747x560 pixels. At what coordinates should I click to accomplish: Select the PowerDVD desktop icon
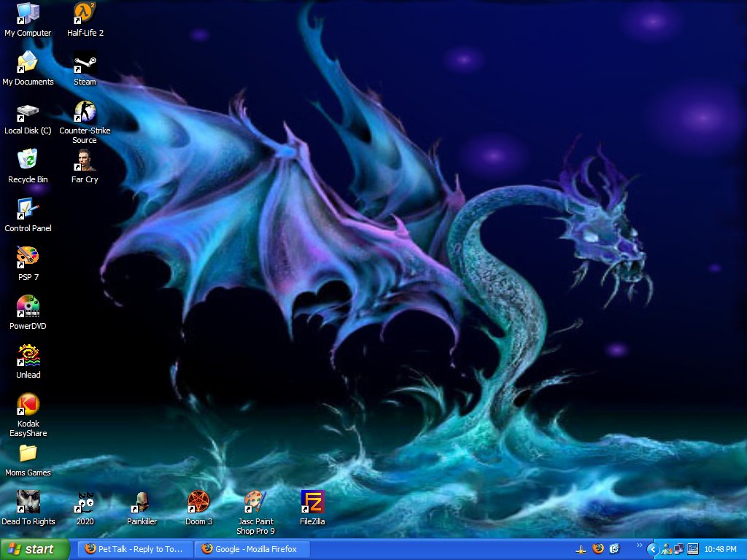(x=28, y=307)
